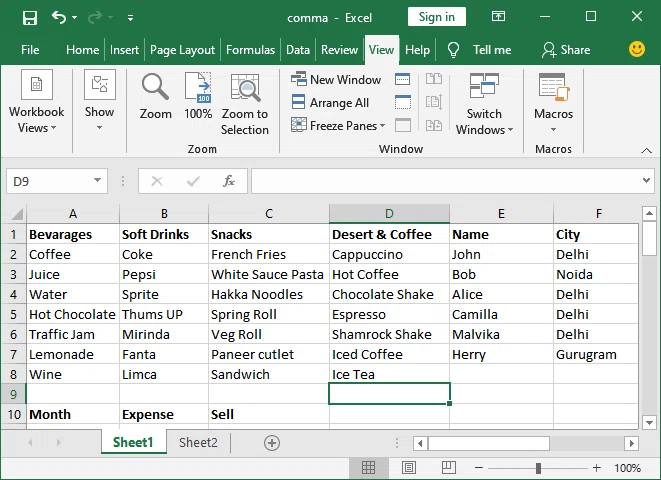Select cell containing Cappuccino
661x480 pixels.
click(389, 254)
